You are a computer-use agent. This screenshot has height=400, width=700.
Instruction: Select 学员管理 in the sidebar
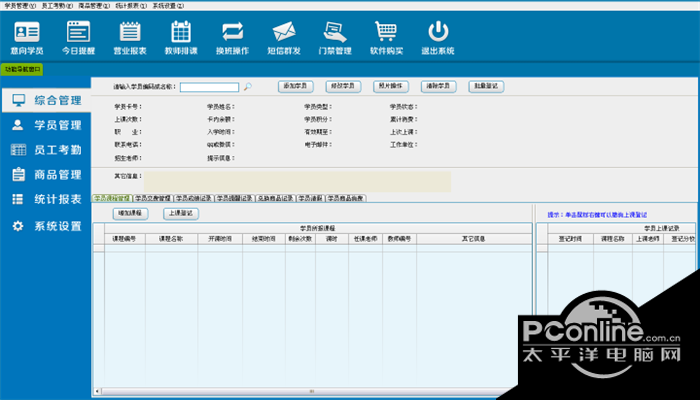[x=46, y=125]
